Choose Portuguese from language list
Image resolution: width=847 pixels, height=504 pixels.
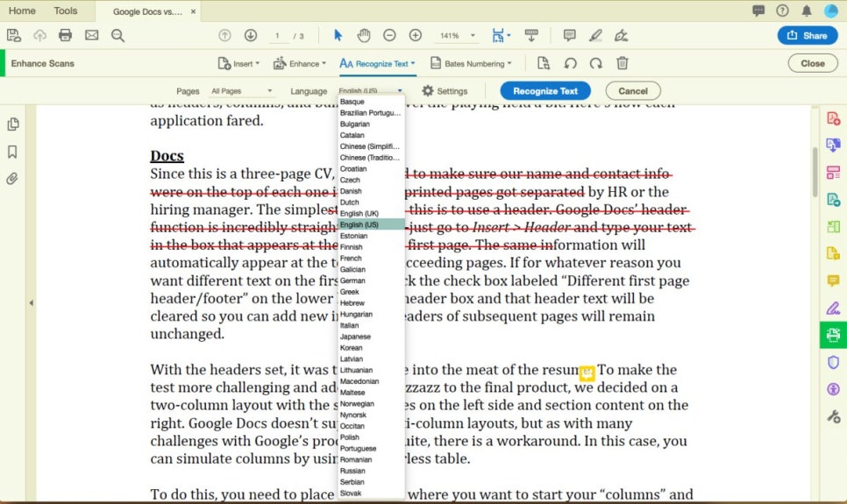(371, 448)
